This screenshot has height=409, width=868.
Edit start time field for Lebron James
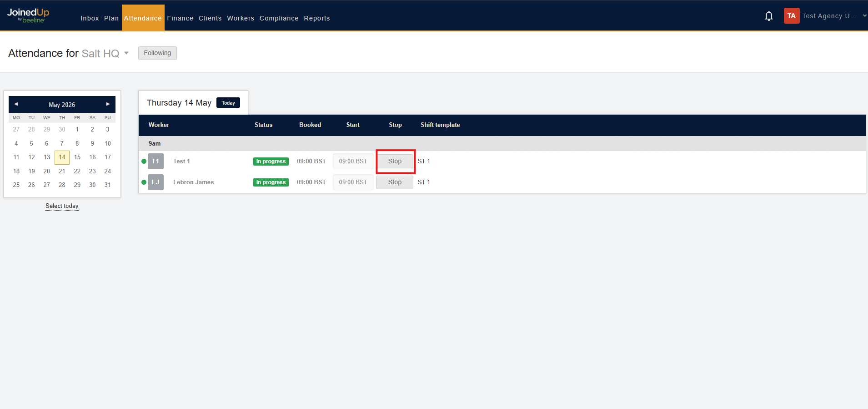pos(353,182)
